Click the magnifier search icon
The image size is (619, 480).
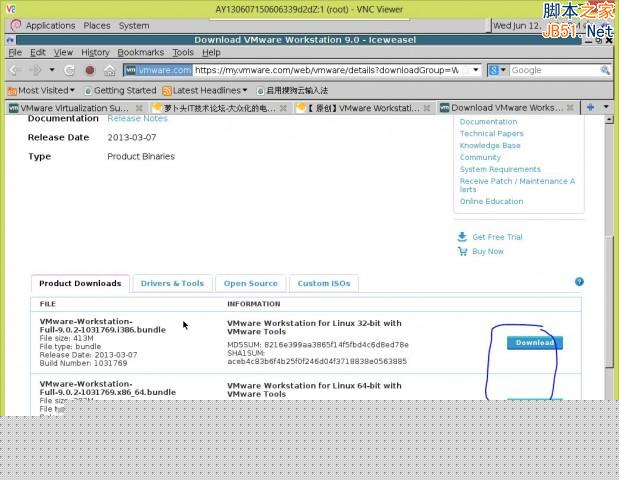click(x=605, y=70)
